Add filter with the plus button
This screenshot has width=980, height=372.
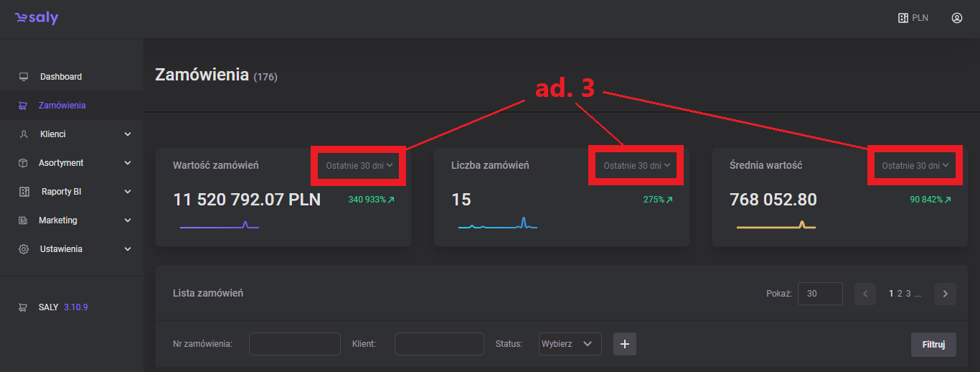(x=624, y=344)
